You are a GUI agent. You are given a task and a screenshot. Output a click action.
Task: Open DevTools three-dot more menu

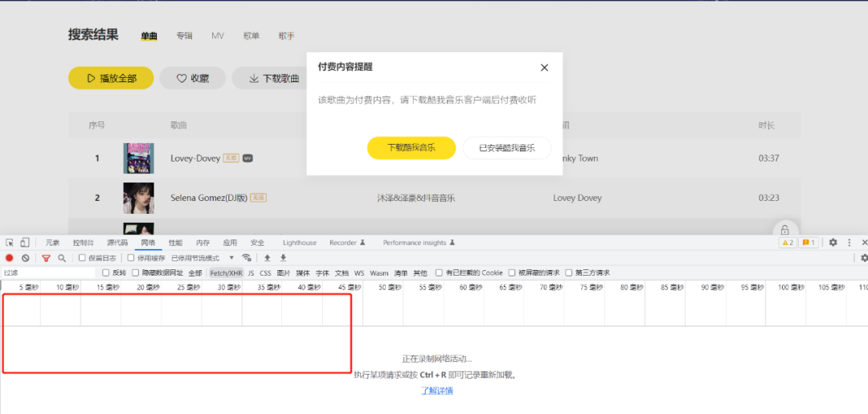click(850, 243)
